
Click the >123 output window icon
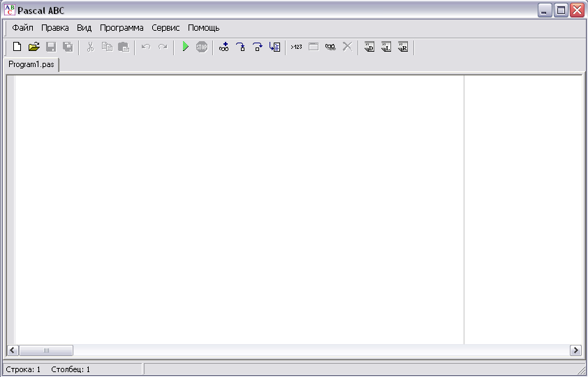(x=296, y=47)
